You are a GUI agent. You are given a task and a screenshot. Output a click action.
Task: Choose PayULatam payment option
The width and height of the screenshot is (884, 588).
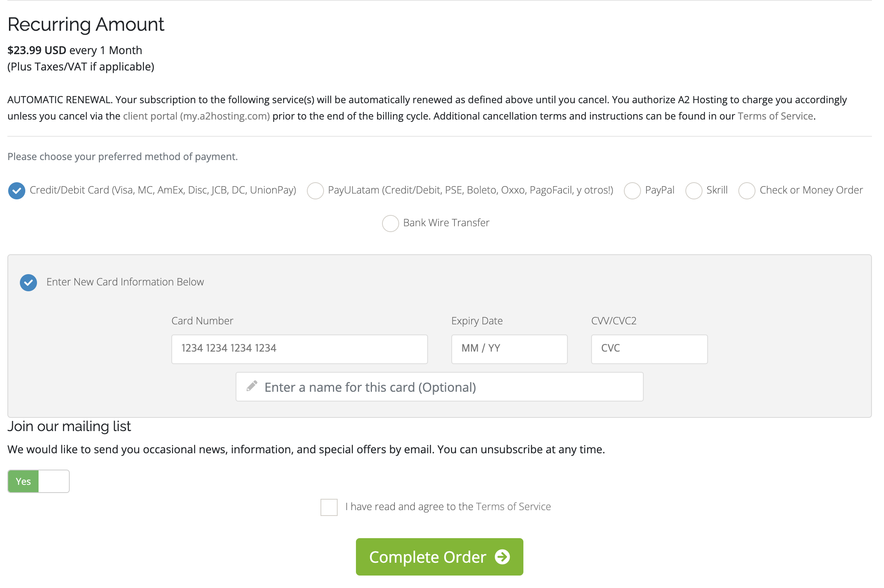315,191
